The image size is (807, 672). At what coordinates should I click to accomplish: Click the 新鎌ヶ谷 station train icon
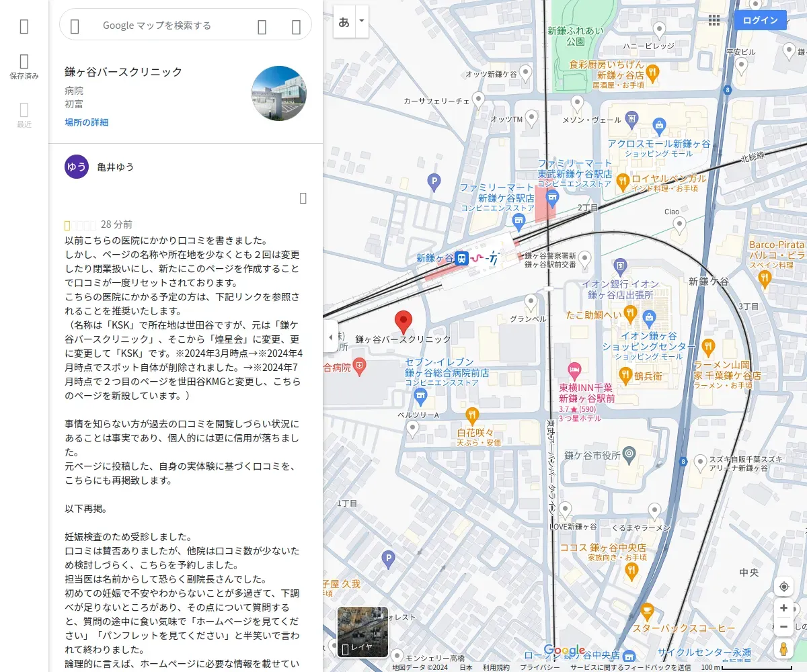coord(461,258)
